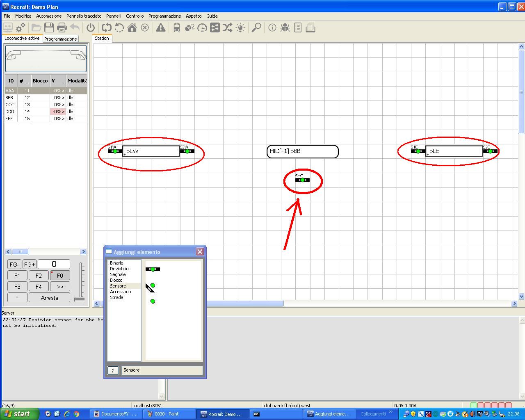Open info via the circled i icon
Image resolution: width=525 pixels, height=420 pixels.
[x=272, y=27]
